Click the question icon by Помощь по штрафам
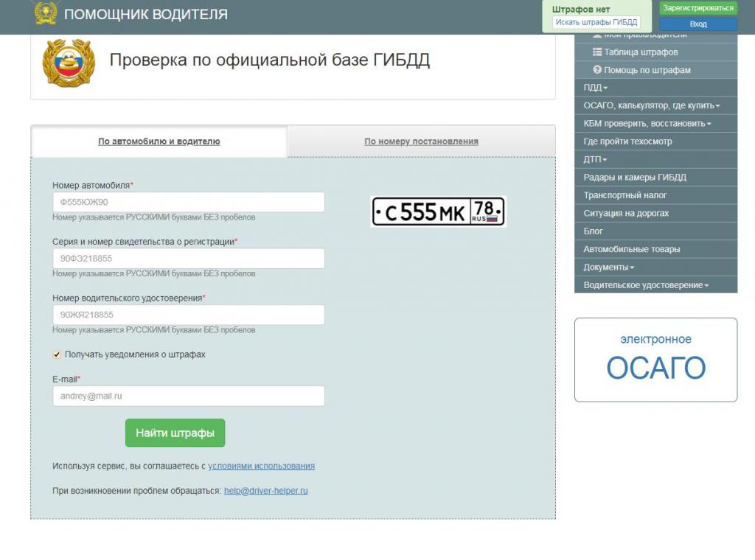The width and height of the screenshot is (755, 560). coord(597,70)
